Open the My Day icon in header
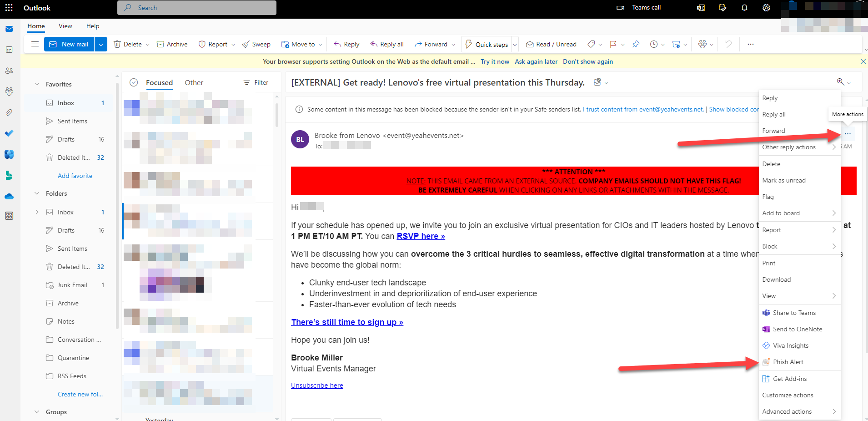 point(722,8)
